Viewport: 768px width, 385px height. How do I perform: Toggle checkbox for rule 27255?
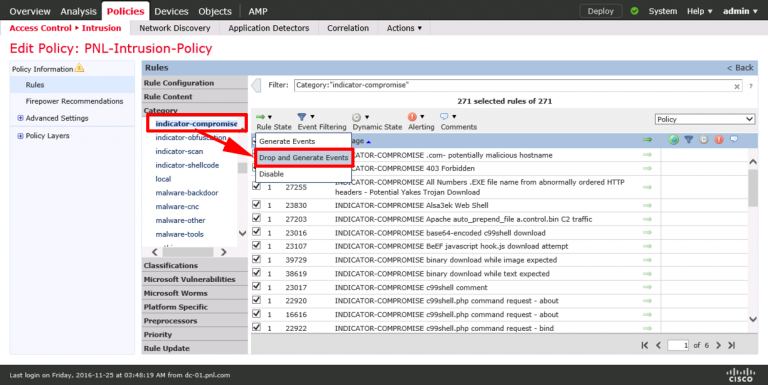point(256,186)
